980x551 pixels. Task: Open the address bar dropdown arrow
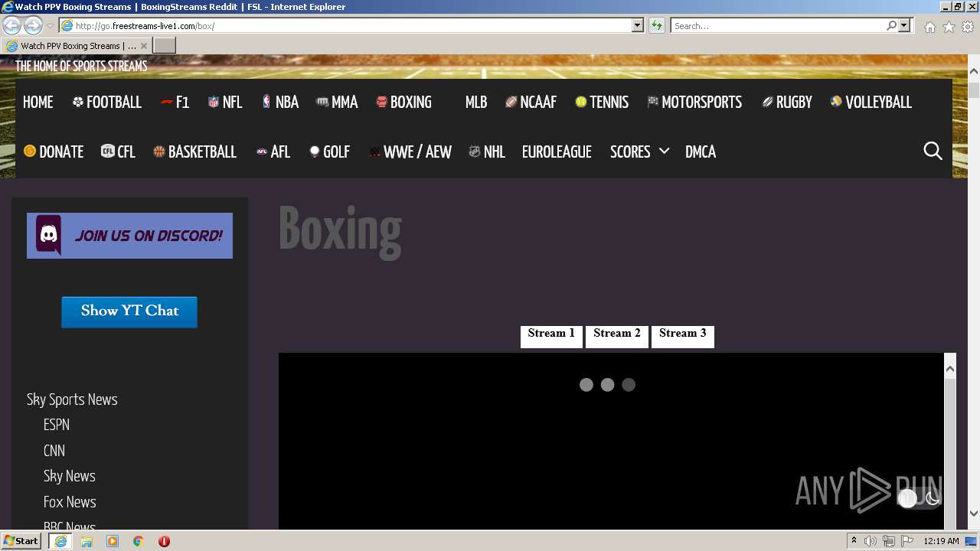click(x=638, y=25)
